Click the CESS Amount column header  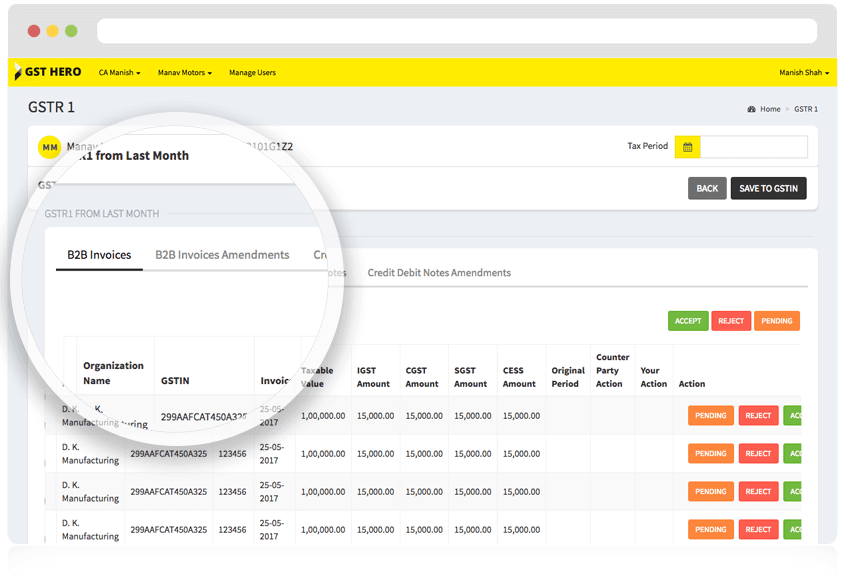[519, 377]
